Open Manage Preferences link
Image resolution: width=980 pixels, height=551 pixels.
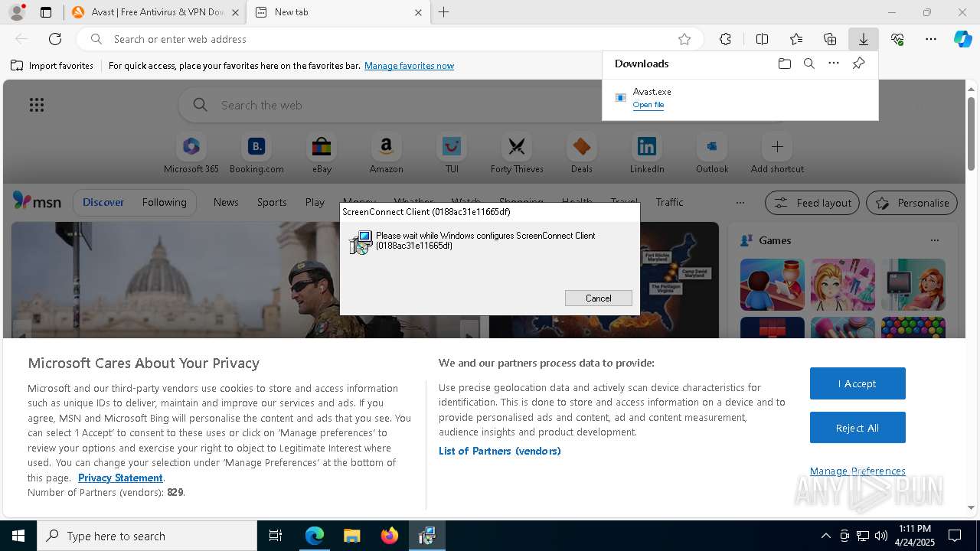click(x=857, y=471)
